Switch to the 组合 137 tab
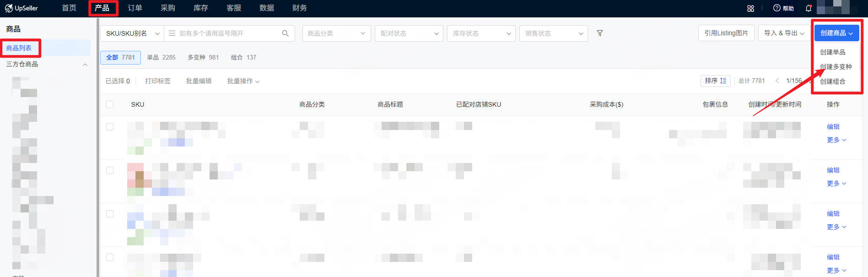Screen dimensions: 868x277 [x=243, y=58]
